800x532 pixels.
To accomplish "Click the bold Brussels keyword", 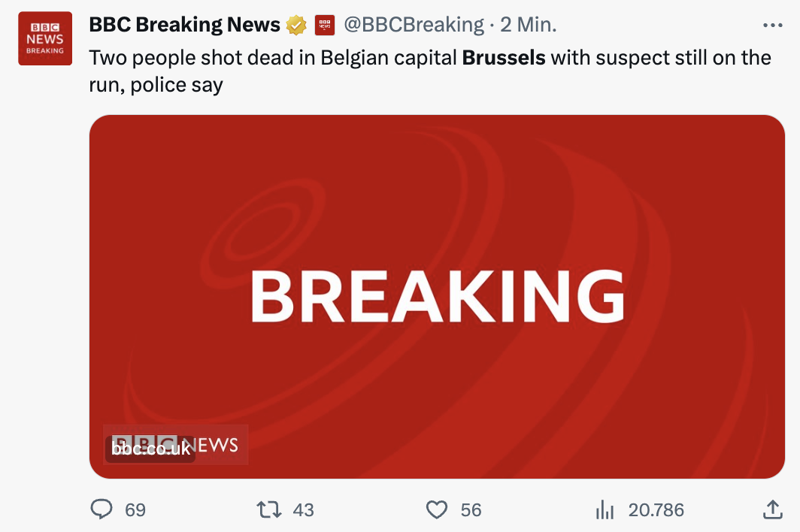I will click(503, 58).
